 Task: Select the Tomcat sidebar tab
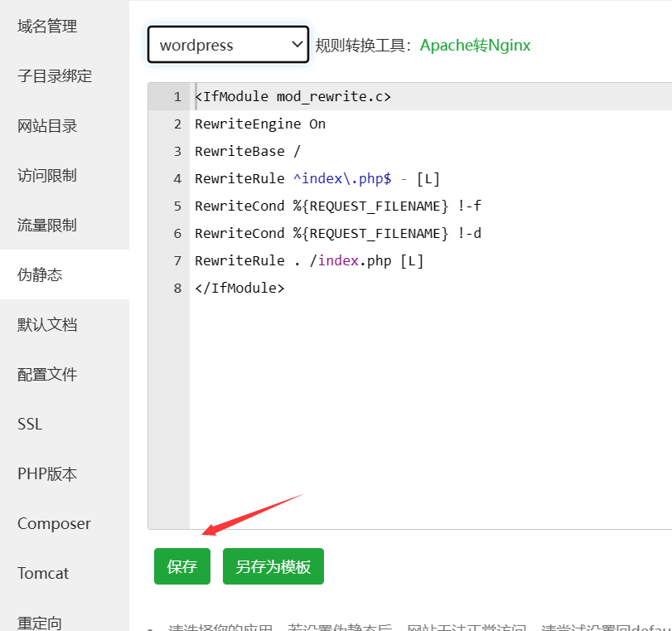click(43, 574)
